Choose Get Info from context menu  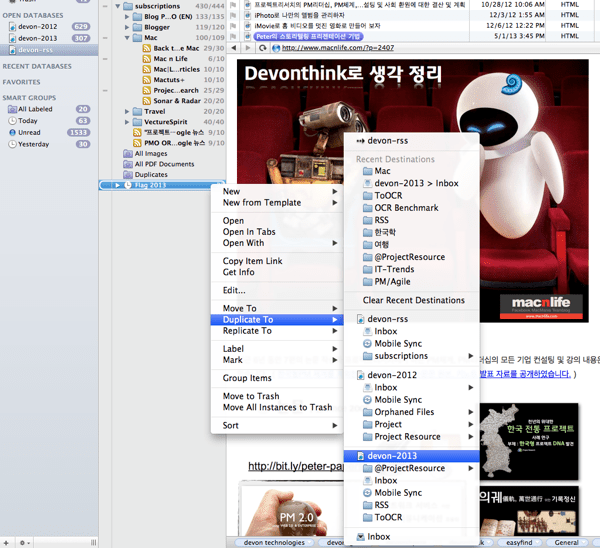tap(238, 272)
